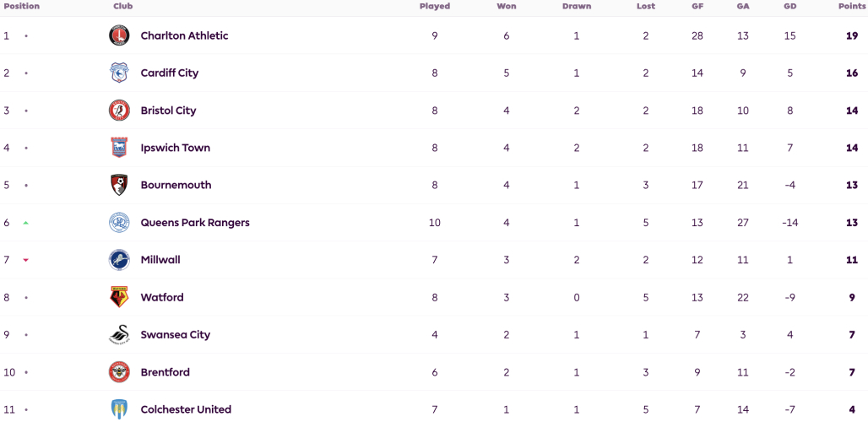Click the GD column header
Image resolution: width=868 pixels, height=422 pixels.
click(x=790, y=7)
